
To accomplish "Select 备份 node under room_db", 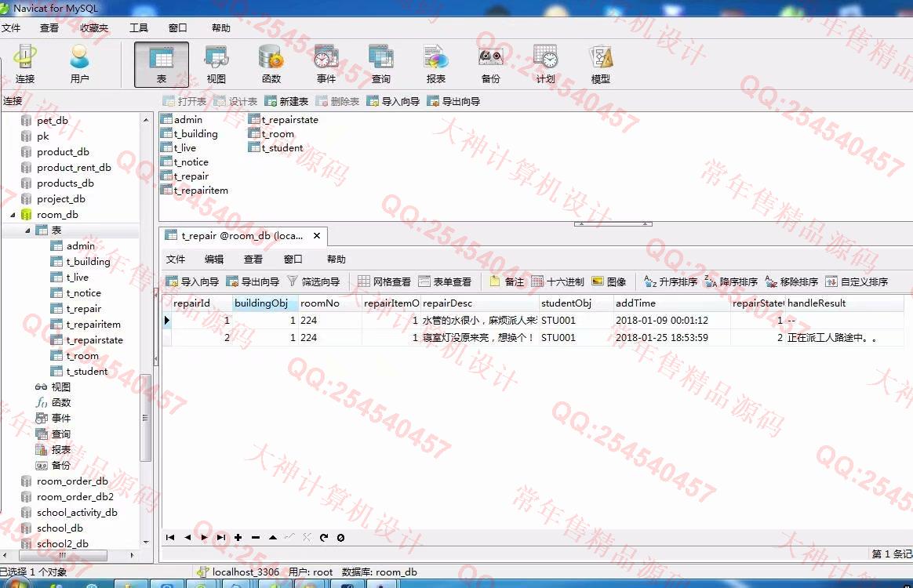I will (x=60, y=466).
